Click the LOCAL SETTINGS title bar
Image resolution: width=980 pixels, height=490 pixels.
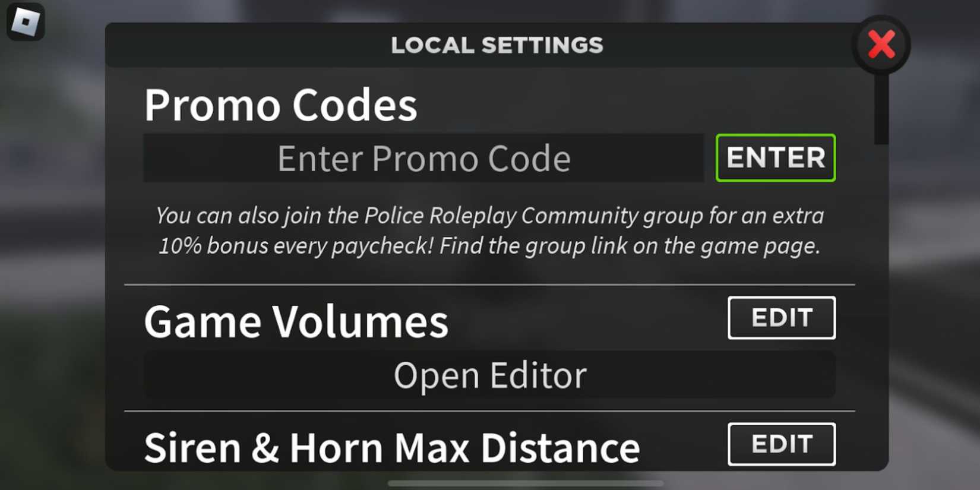[x=497, y=45]
